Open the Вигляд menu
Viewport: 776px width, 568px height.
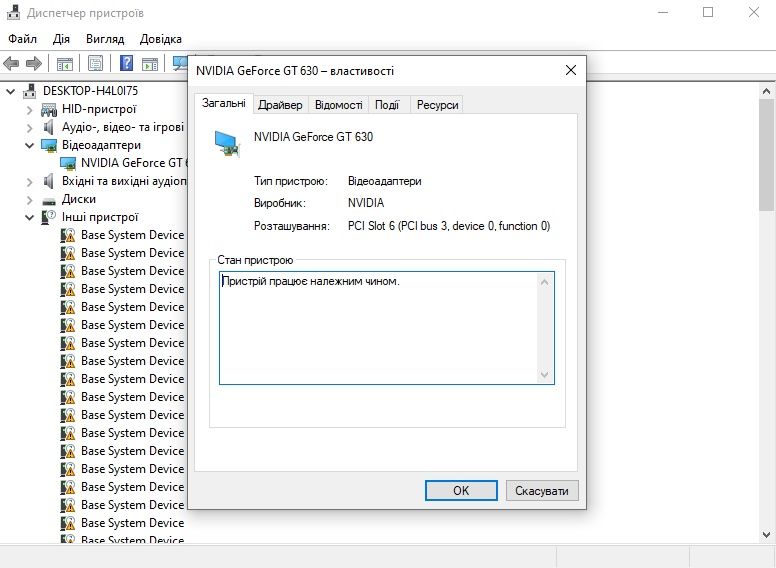tap(105, 39)
